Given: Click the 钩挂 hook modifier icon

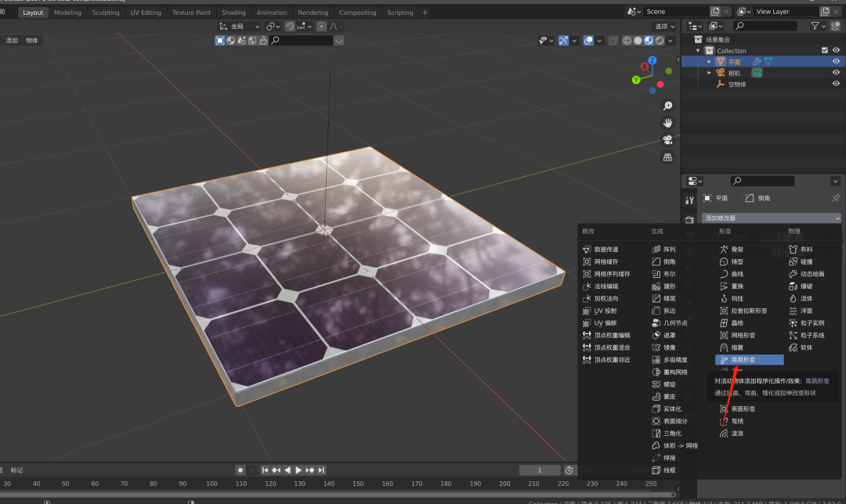Looking at the screenshot, I should pos(724,298).
